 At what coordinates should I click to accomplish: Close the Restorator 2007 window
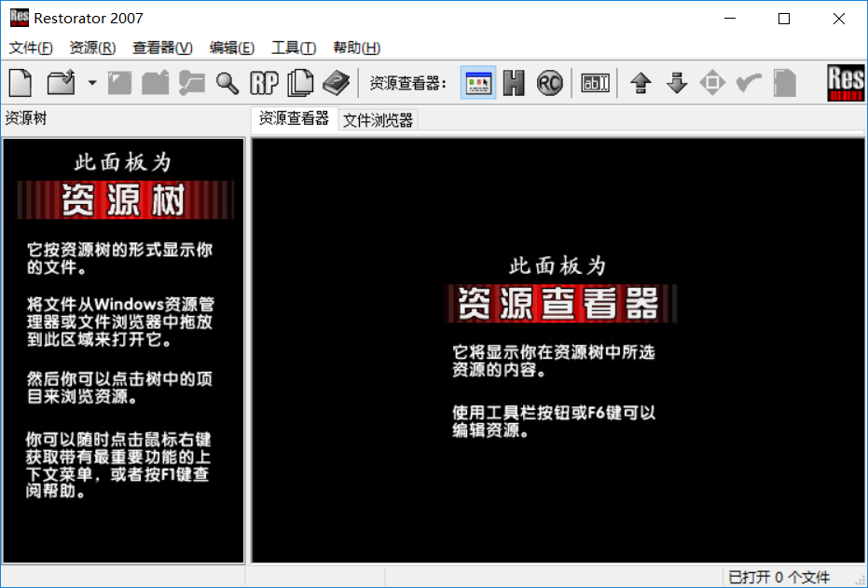(839, 19)
